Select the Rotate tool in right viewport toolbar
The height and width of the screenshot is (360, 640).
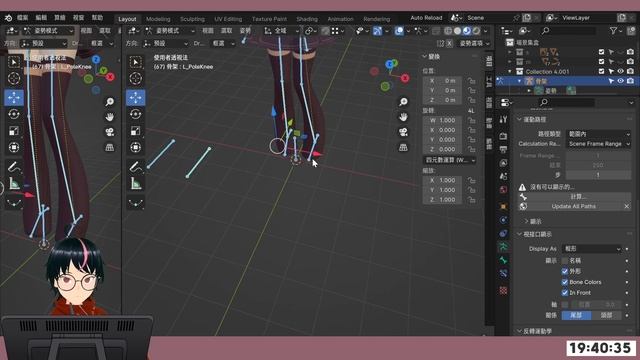tap(136, 114)
